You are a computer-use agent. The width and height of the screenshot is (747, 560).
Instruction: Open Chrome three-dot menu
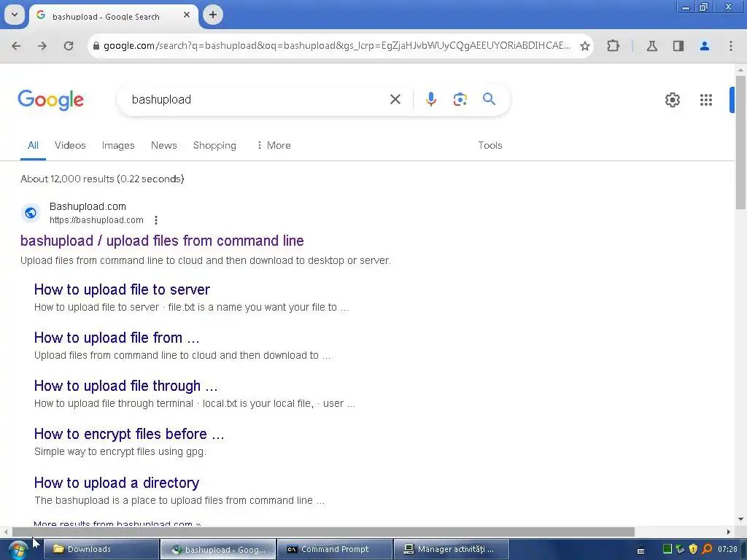731,46
